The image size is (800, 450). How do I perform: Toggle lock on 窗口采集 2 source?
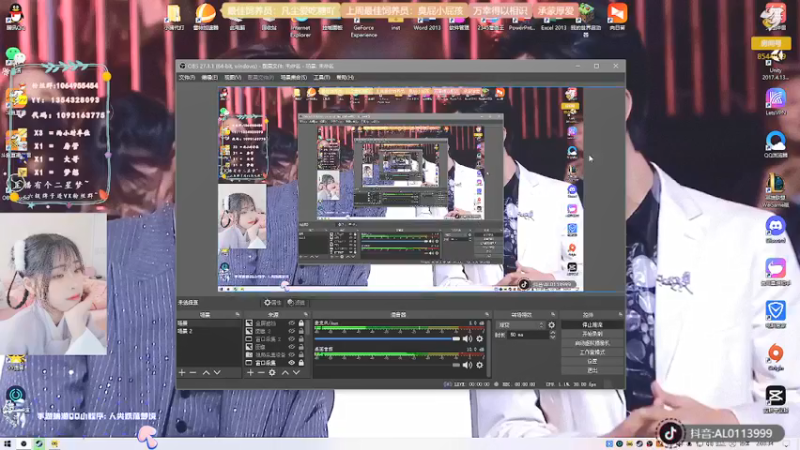coord(301,339)
